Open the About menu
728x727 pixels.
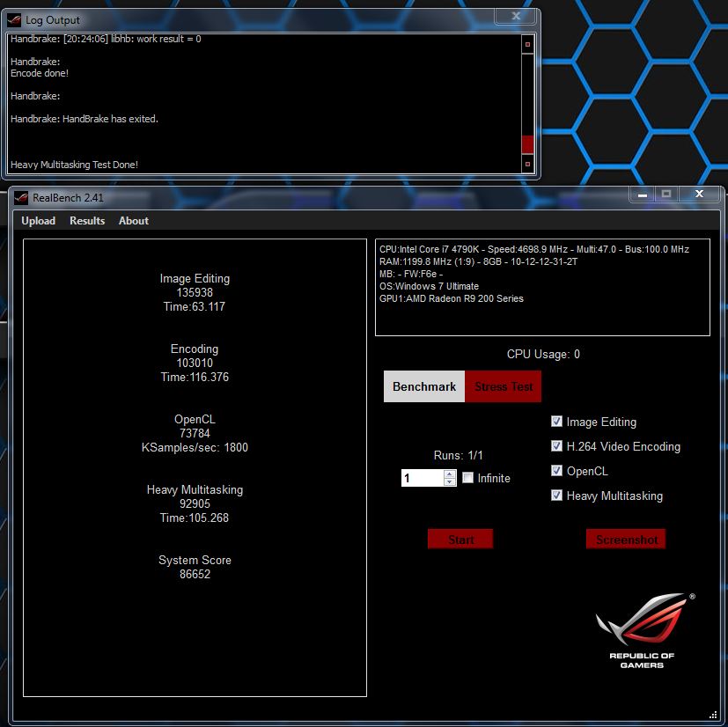[134, 221]
